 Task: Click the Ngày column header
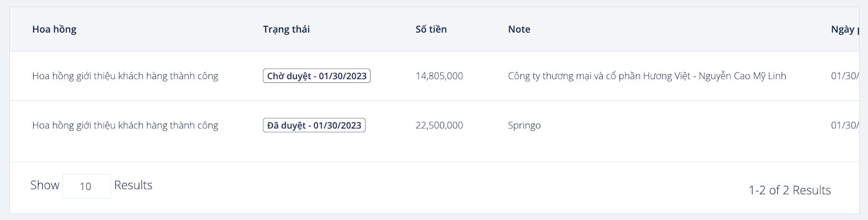(x=845, y=29)
